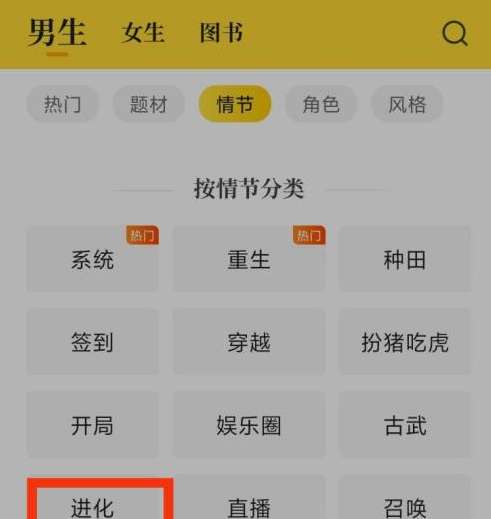Select the 情节 filter chip
Image resolution: width=491 pixels, height=519 pixels.
(235, 104)
